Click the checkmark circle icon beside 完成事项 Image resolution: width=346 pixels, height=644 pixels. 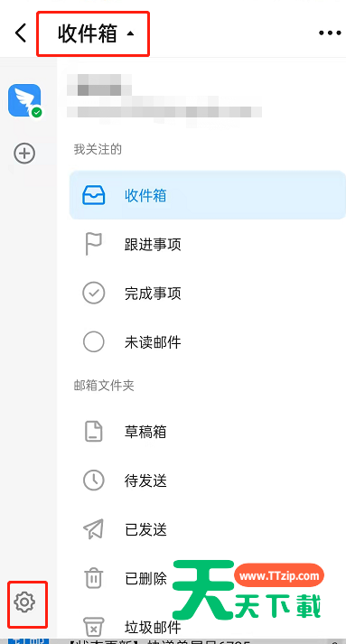[94, 294]
